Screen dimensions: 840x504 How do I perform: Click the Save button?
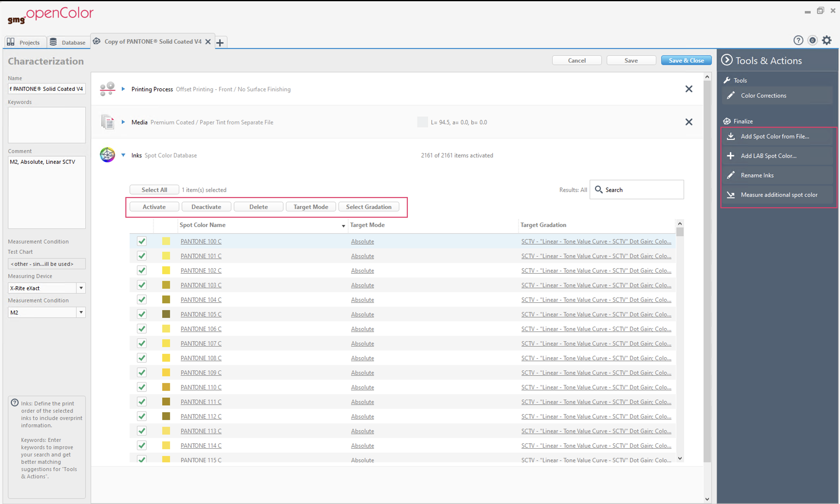[631, 61]
